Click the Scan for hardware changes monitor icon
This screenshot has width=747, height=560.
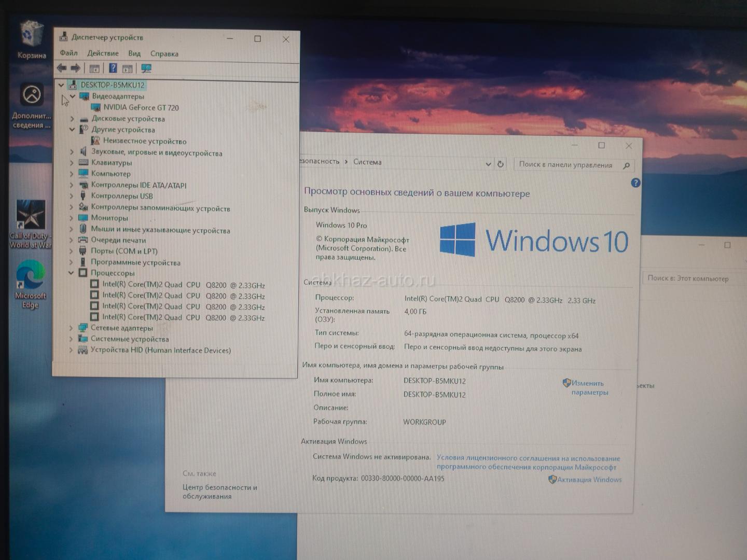(x=146, y=68)
